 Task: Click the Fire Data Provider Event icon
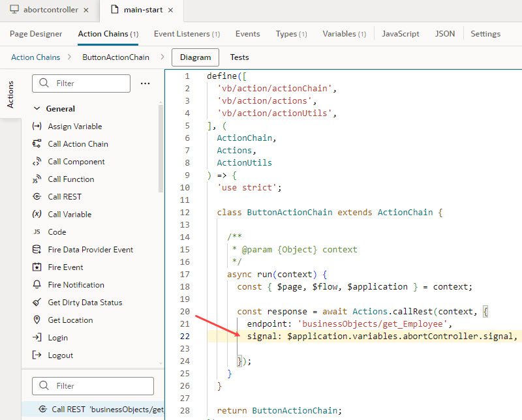point(37,249)
